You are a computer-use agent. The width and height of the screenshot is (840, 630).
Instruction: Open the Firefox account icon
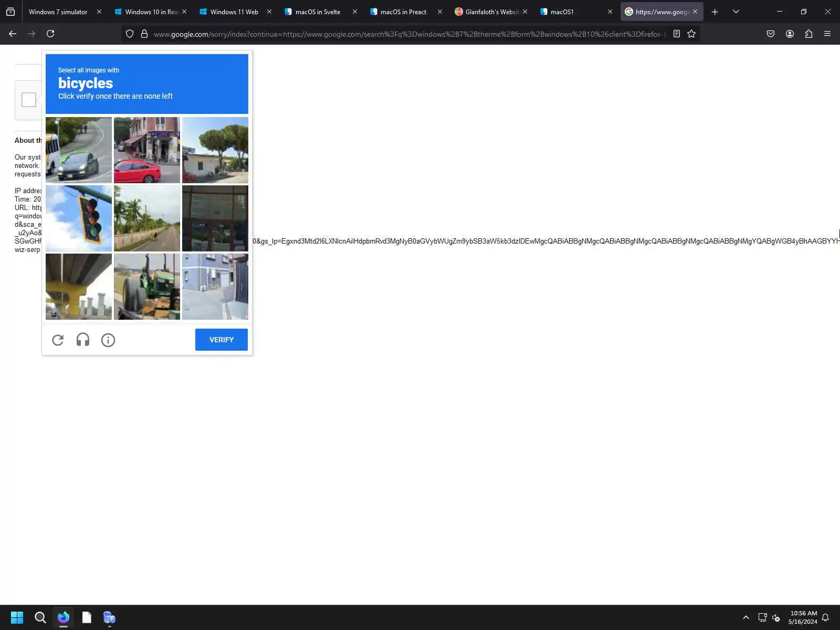coord(790,34)
